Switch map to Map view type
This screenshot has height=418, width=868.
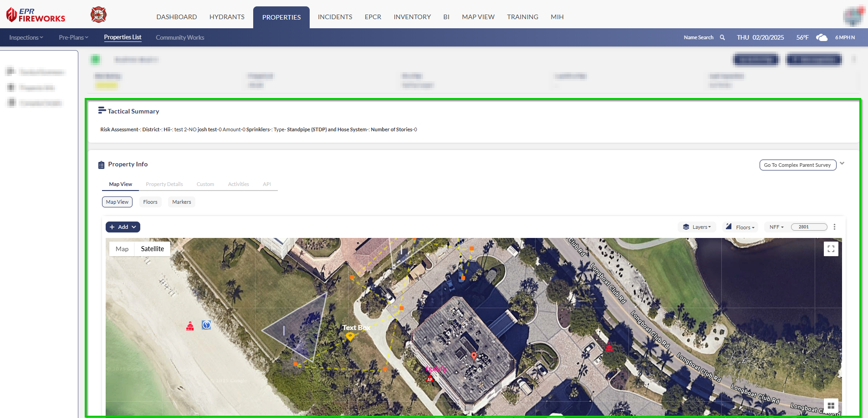pyautogui.click(x=122, y=249)
